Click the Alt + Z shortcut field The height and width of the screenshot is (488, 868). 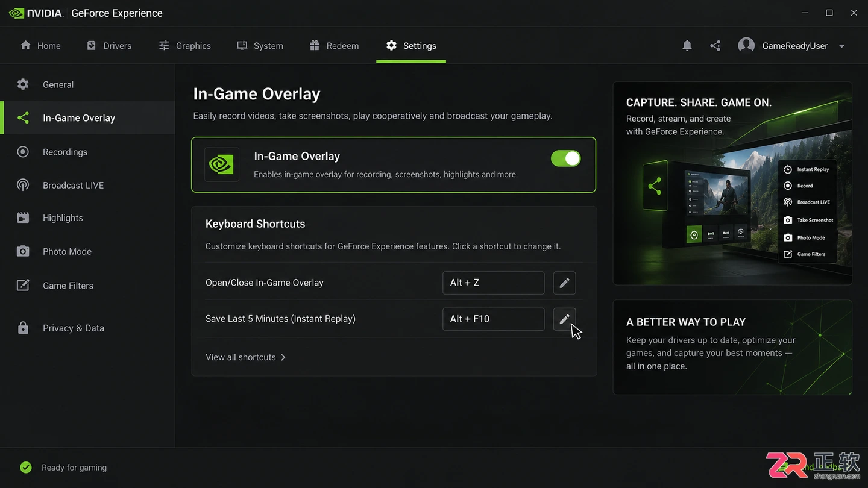point(493,283)
